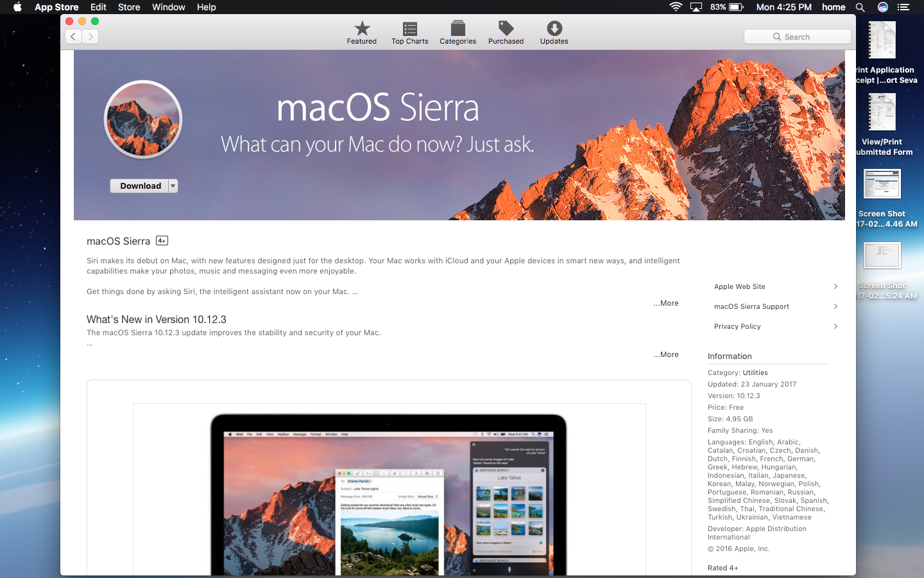Open the Window menu
Image resolution: width=924 pixels, height=578 pixels.
(169, 7)
